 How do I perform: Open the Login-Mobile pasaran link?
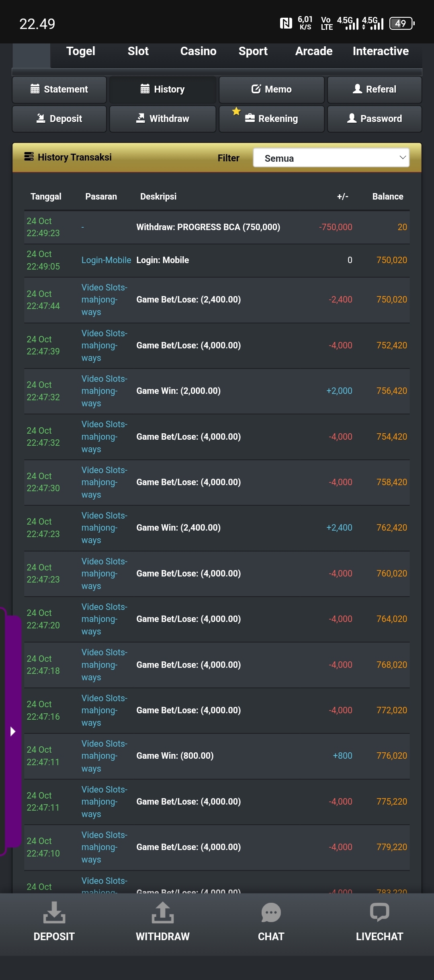click(x=106, y=260)
